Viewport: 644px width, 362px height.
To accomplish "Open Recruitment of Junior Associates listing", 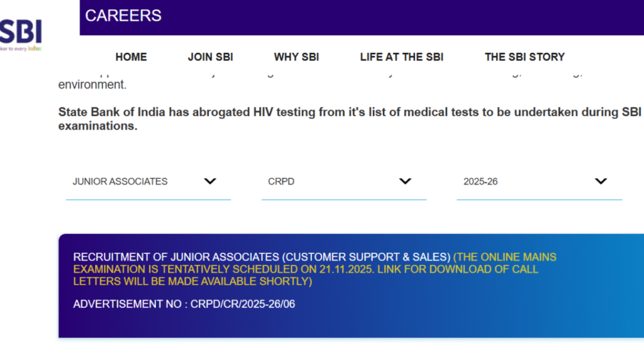I will click(x=262, y=257).
